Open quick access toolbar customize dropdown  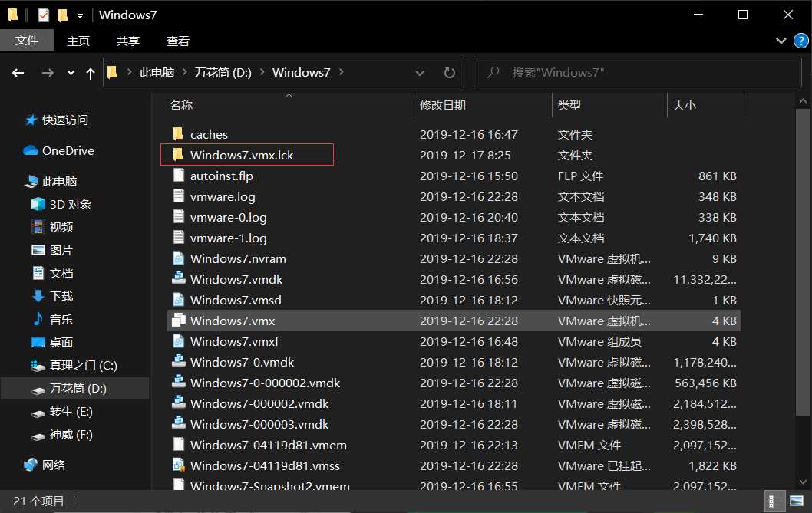coord(80,16)
